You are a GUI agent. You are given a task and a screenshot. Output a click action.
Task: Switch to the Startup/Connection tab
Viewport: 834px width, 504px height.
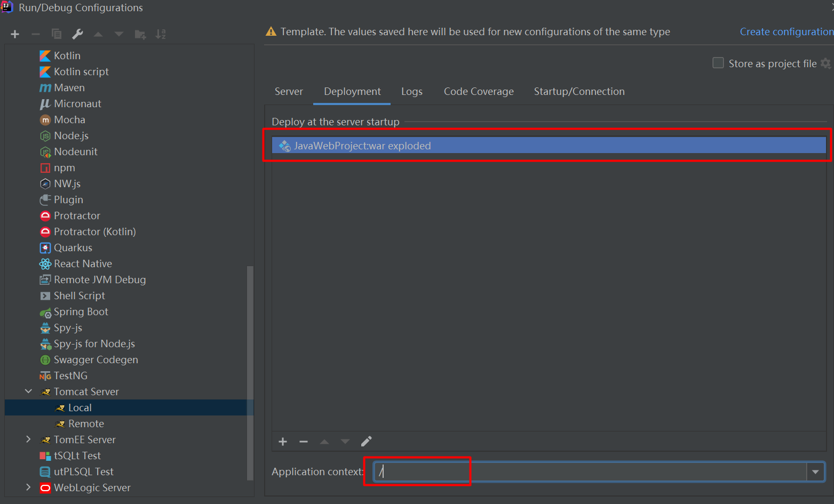[x=579, y=91]
